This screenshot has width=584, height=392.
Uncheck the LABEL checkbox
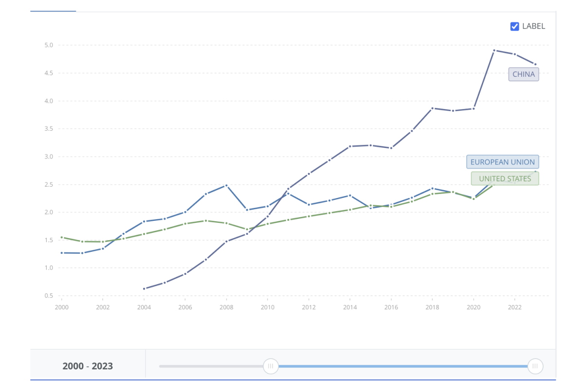click(514, 26)
